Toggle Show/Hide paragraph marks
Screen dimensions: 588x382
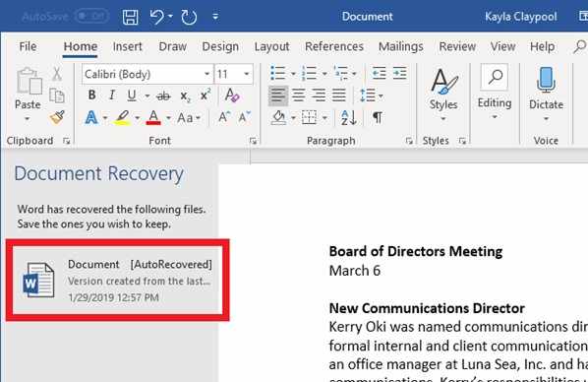click(x=378, y=118)
